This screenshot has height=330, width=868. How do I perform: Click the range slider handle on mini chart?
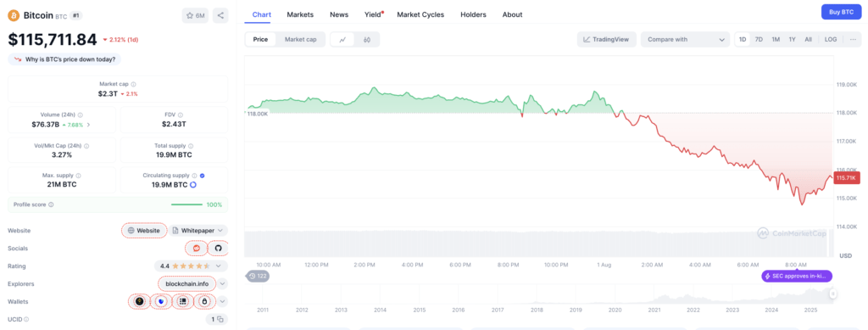(832, 294)
